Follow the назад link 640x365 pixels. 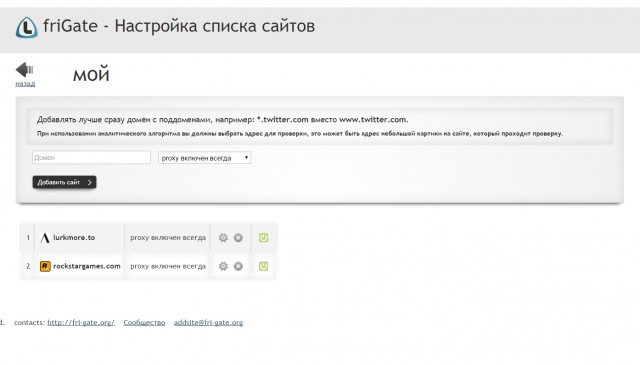pos(25,84)
